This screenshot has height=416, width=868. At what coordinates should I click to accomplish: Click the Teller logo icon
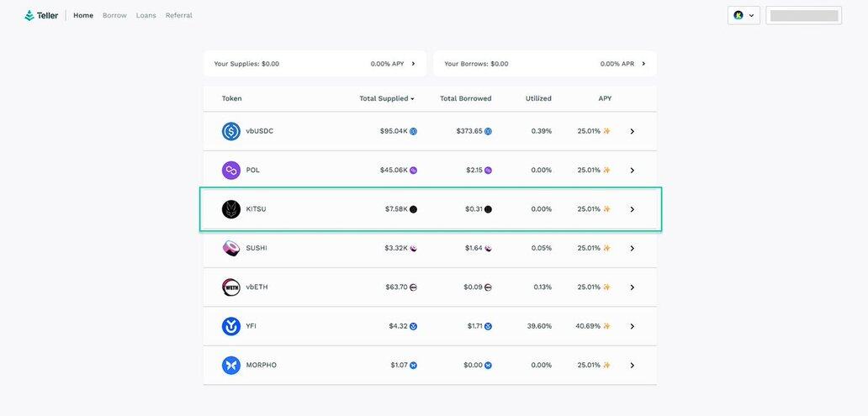pos(29,15)
